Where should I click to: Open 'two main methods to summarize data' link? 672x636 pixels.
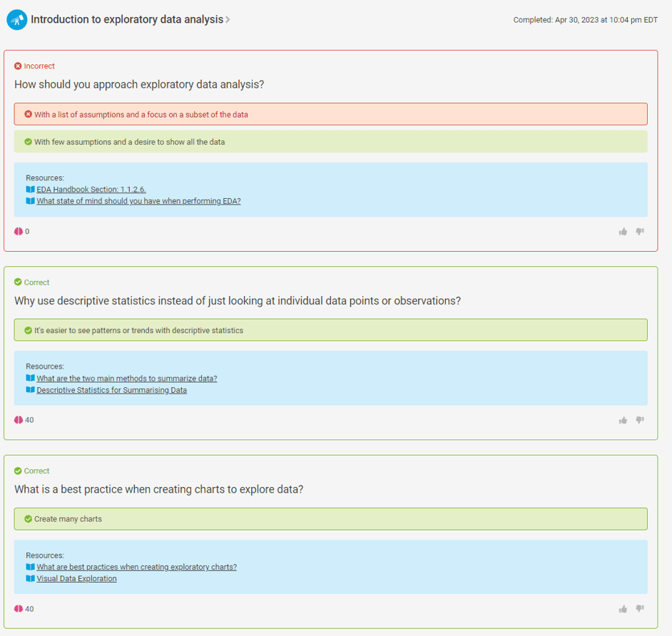[127, 378]
